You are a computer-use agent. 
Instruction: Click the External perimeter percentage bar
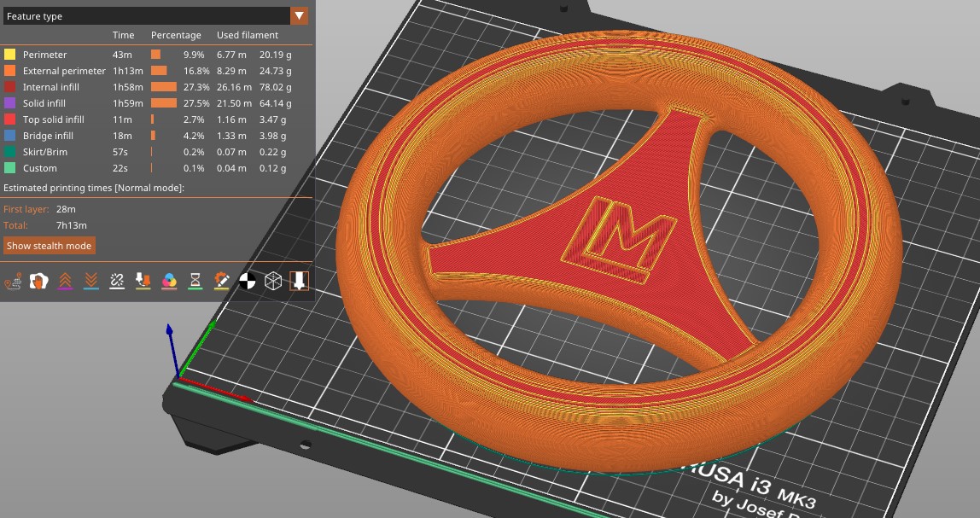click(159, 71)
